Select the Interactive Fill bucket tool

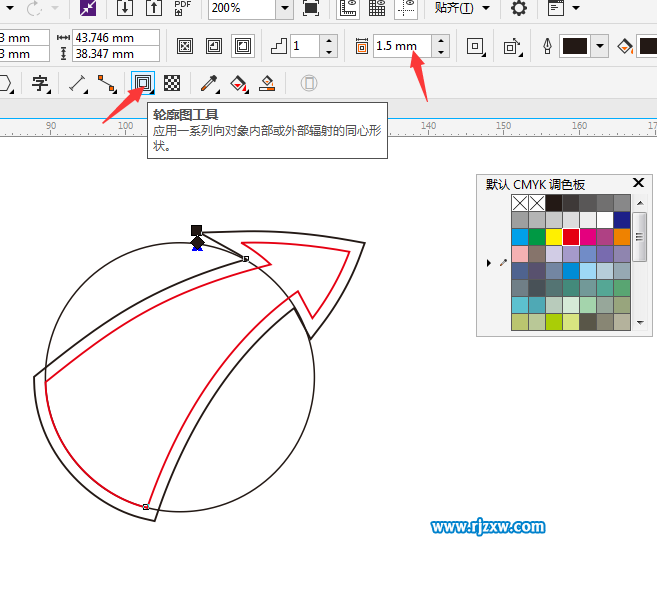[x=239, y=83]
